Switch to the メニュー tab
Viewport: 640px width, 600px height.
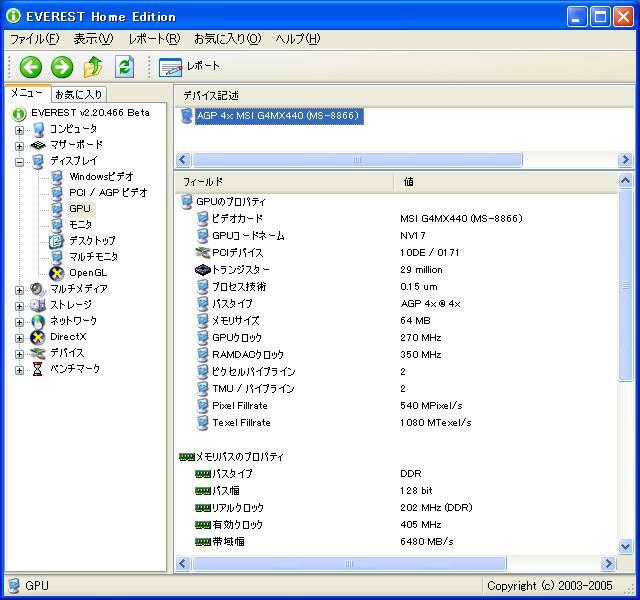coord(27,93)
